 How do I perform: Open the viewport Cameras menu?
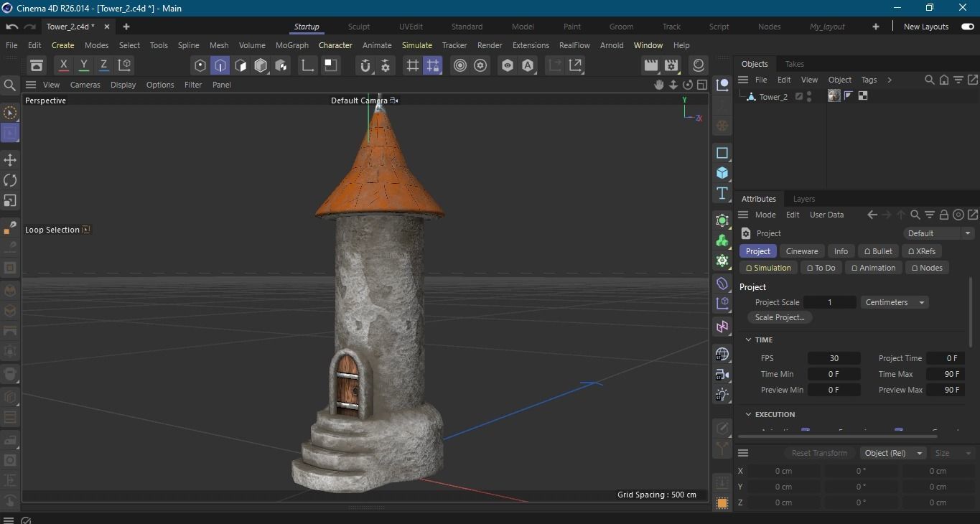pyautogui.click(x=85, y=85)
